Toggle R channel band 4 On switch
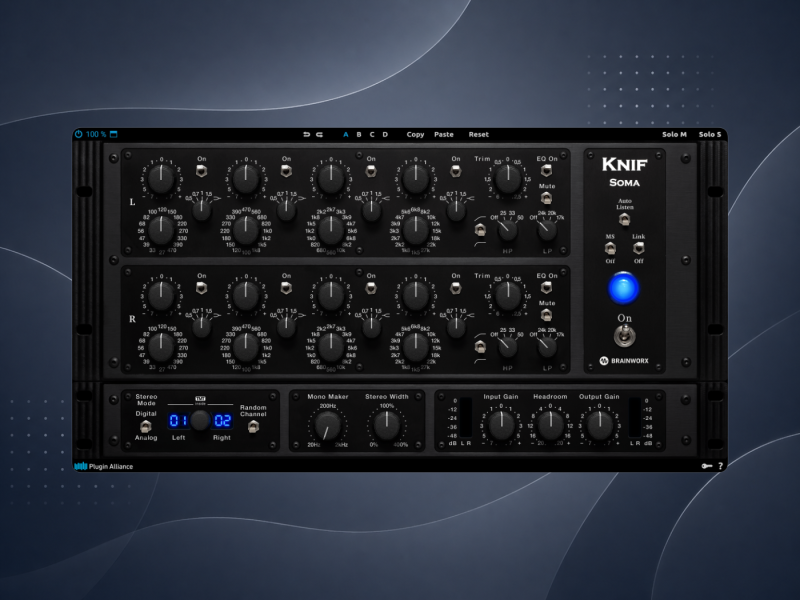 point(456,288)
